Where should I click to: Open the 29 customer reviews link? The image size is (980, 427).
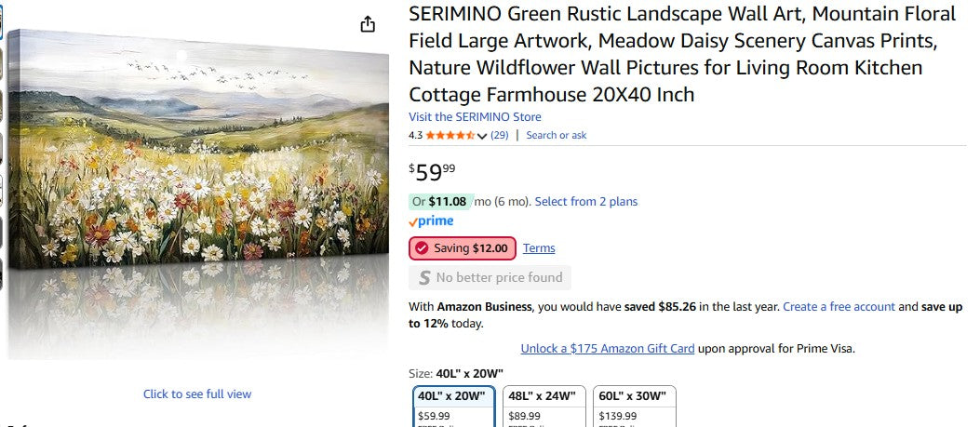coord(500,135)
